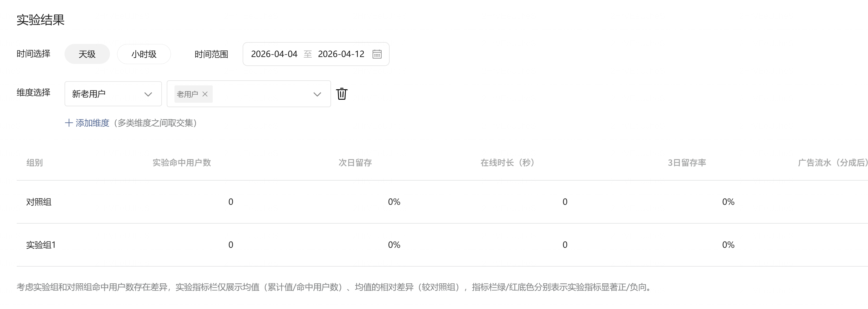868x309 pixels.
Task: Open the calendar icon in date range
Action: pos(377,54)
